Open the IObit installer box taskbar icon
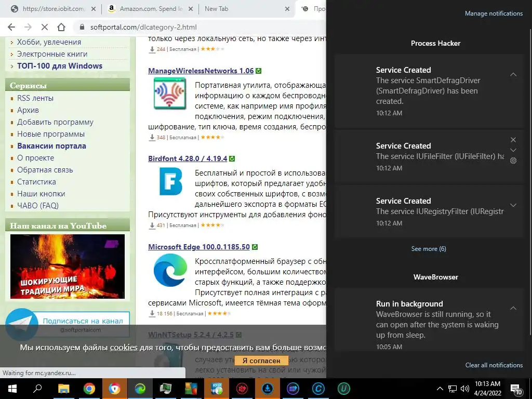The height and width of the screenshot is (399, 532). coord(217,389)
